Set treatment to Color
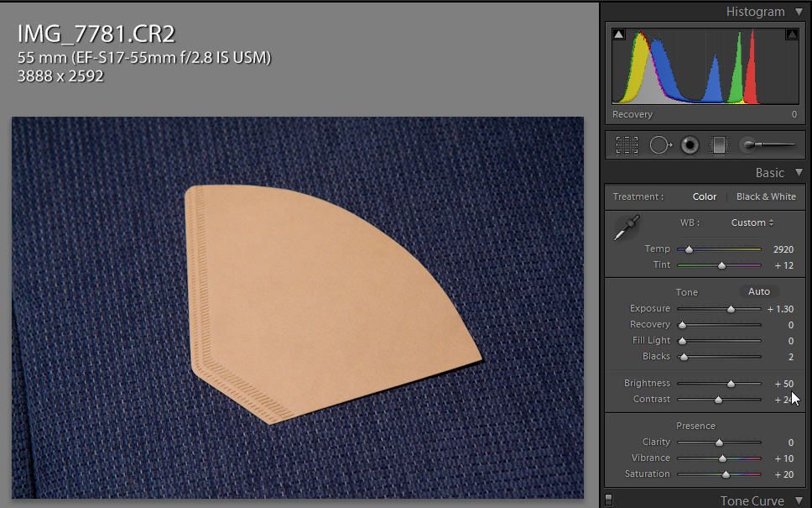Screen dimensions: 812x508 (x=705, y=196)
